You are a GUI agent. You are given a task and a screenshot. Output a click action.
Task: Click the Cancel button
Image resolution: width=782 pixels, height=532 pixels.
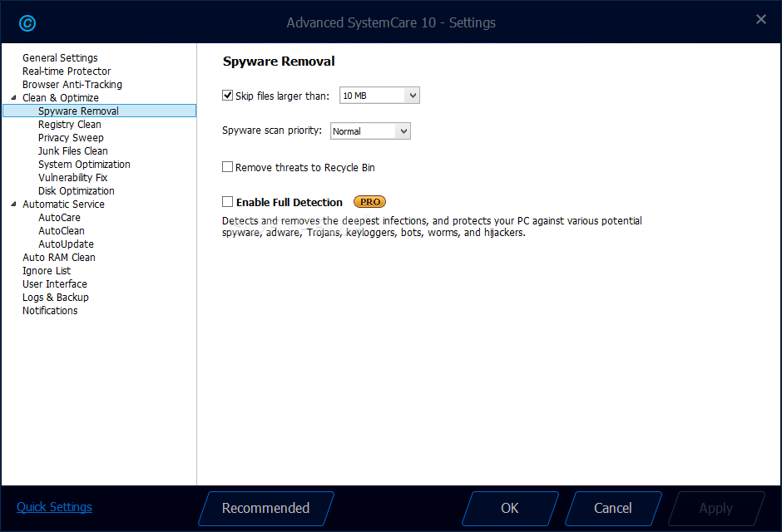[613, 509]
